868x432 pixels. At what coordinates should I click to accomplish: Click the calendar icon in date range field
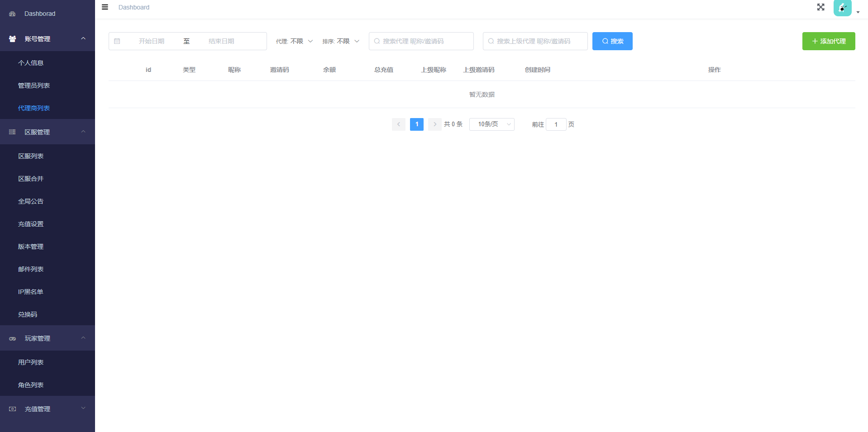(x=117, y=41)
